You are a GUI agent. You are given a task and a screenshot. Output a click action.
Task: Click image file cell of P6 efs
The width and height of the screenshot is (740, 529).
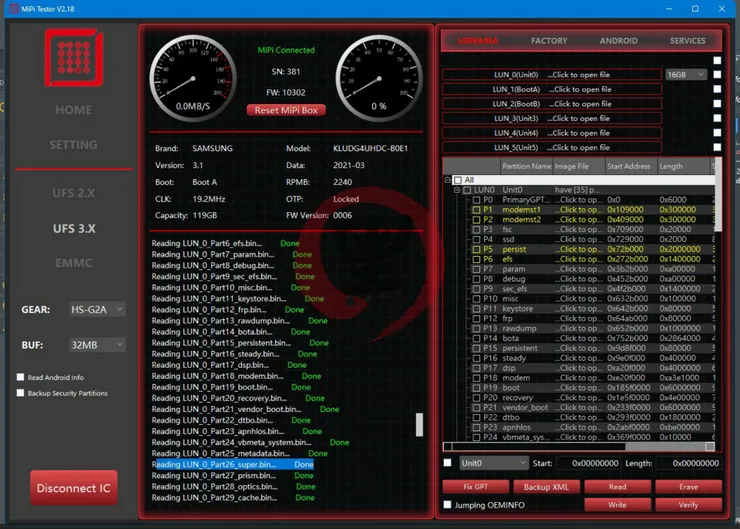click(579, 259)
